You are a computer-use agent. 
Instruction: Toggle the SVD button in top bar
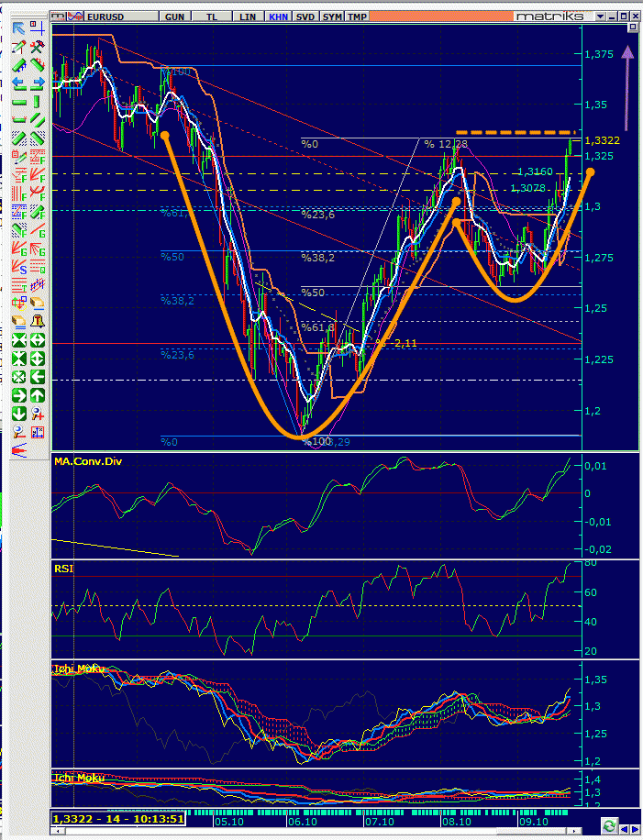pos(306,17)
